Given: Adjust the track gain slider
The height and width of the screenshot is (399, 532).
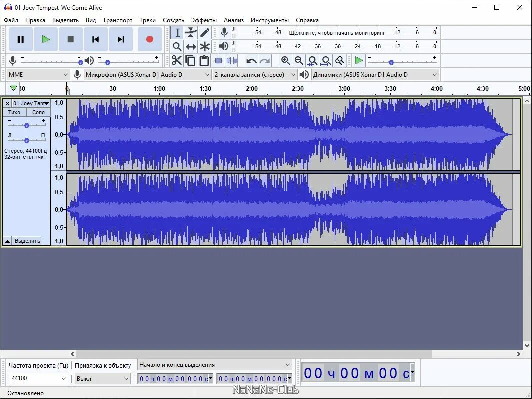Looking at the screenshot, I should 27,125.
